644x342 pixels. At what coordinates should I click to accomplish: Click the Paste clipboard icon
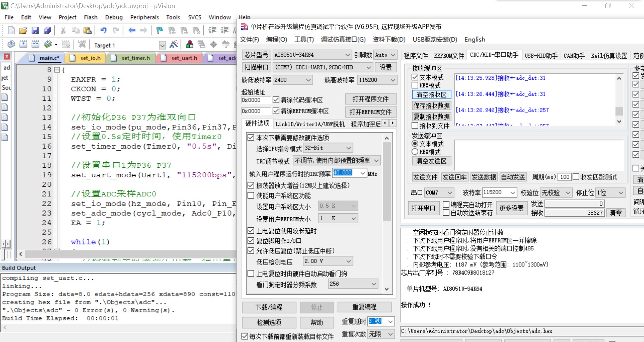click(x=88, y=31)
